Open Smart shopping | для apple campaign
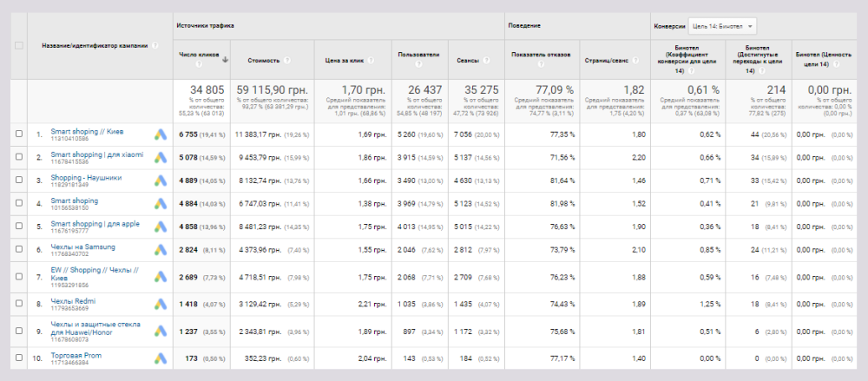 [95, 223]
